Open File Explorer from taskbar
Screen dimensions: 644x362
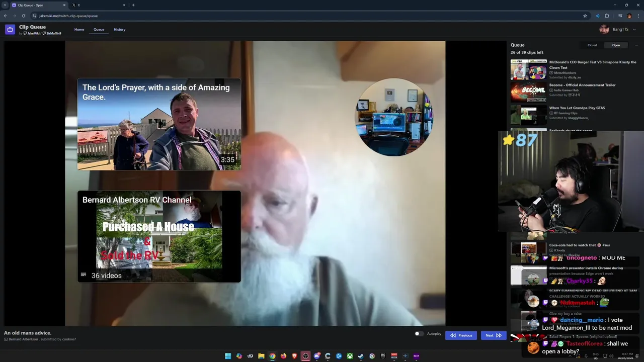pyautogui.click(x=261, y=356)
